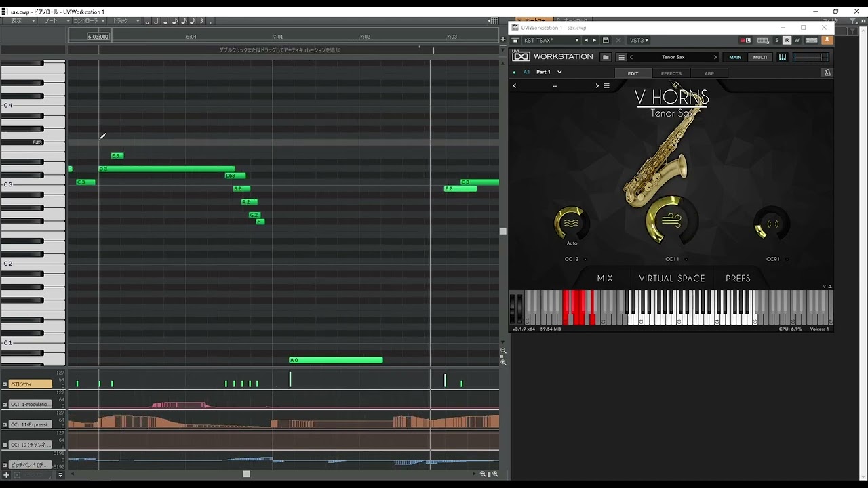This screenshot has height=488, width=868.
Task: Select the ベロシティ velocity lane label
Action: coord(31,384)
